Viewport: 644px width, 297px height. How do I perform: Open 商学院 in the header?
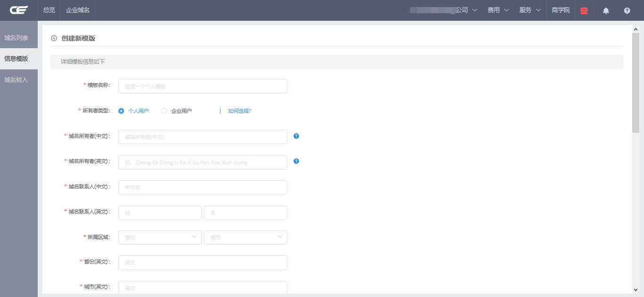[561, 10]
